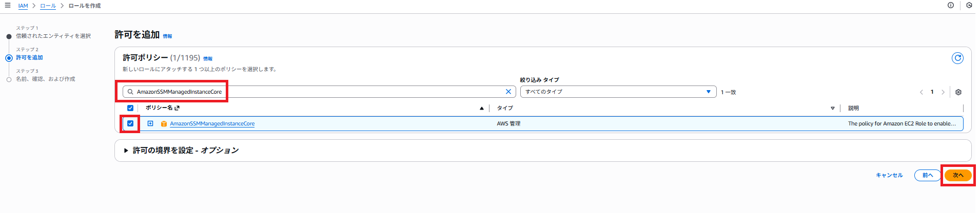This screenshot has height=213, width=980.
Task: Open the table preferences gear icon
Action: pos(958,92)
